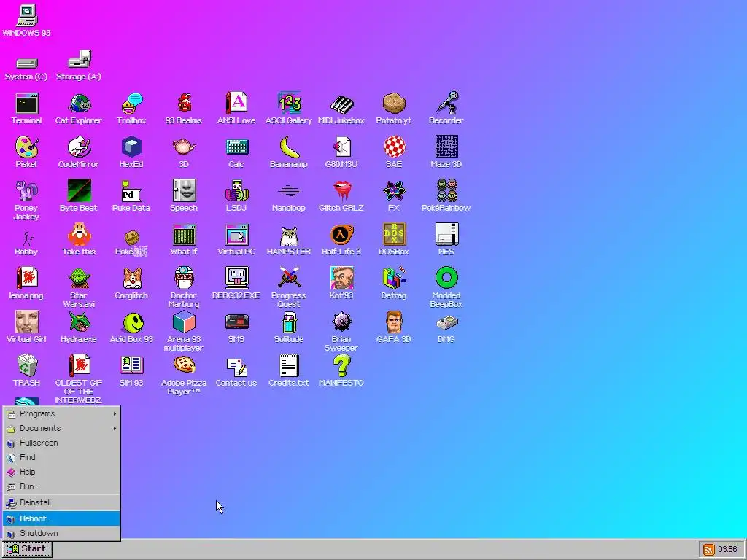
Task: Choose Run... in Start menu
Action: [x=61, y=486]
